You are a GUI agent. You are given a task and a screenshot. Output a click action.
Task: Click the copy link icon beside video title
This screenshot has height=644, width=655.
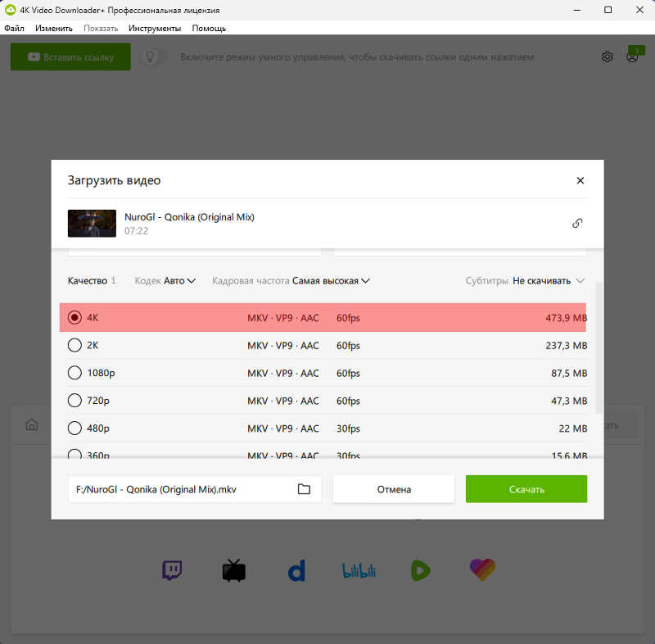(x=577, y=223)
